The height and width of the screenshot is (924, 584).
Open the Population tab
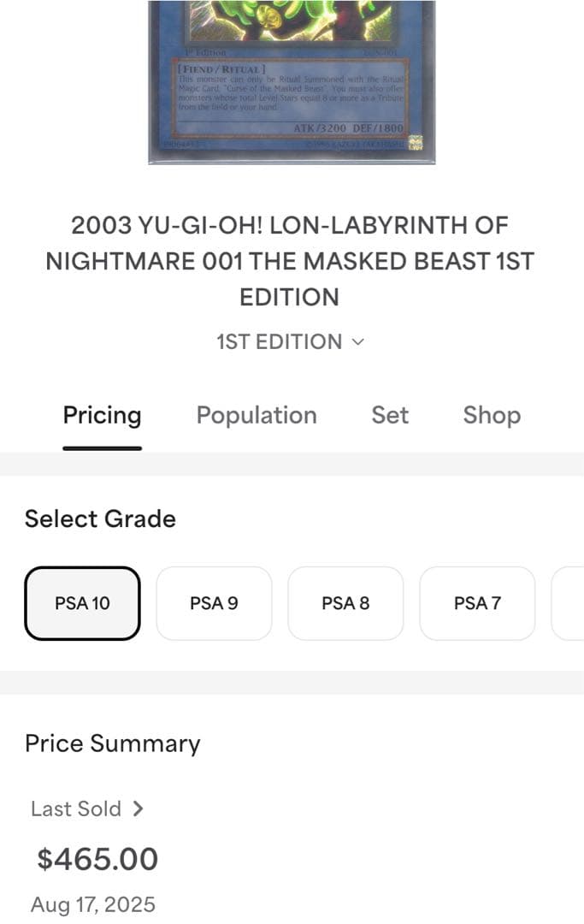(257, 416)
